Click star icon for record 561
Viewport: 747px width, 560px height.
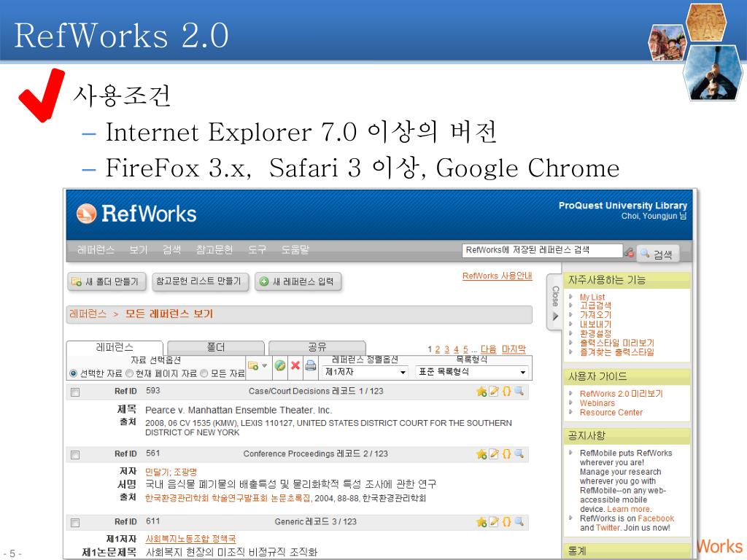(x=481, y=454)
